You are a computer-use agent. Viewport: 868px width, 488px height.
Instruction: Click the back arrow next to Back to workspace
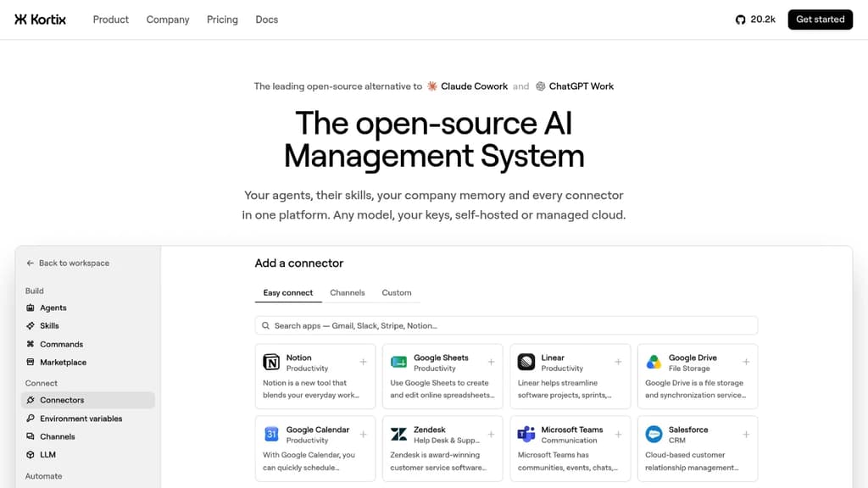(30, 263)
